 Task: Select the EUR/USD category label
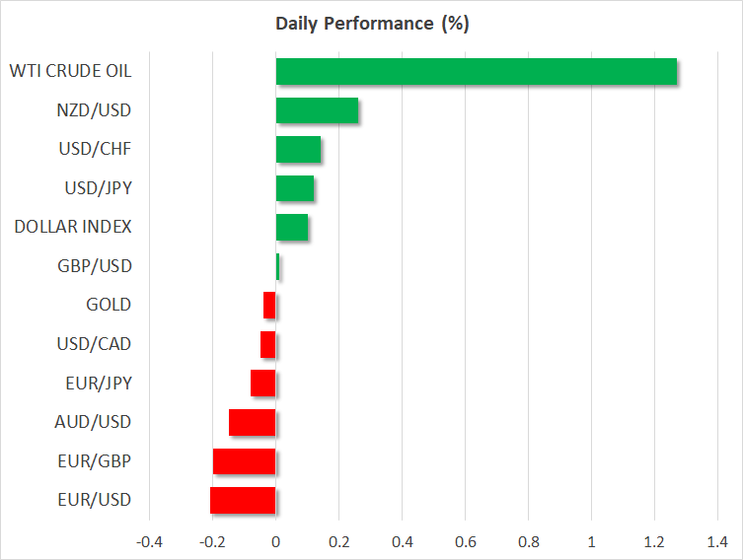[95, 500]
